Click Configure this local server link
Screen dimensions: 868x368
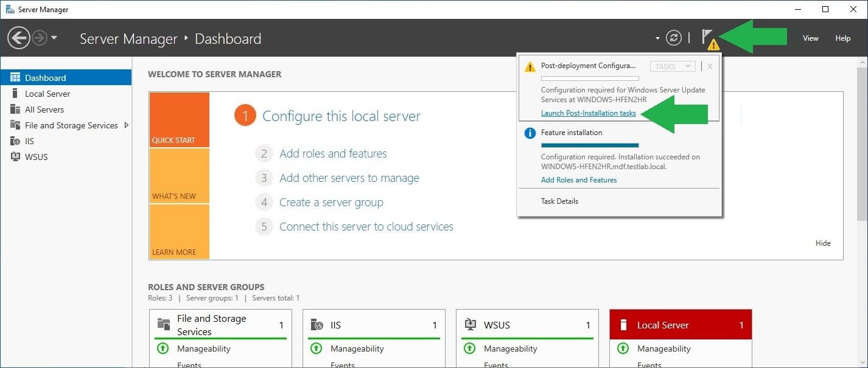(341, 116)
